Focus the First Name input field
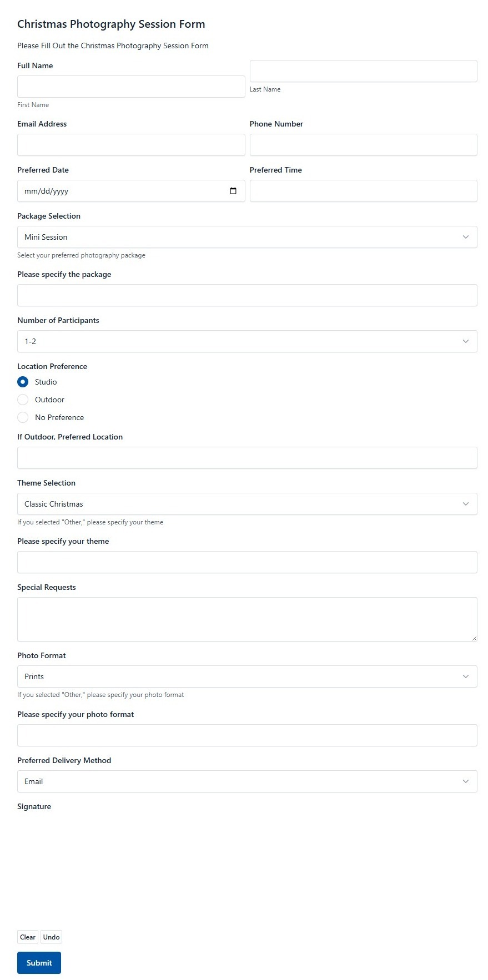Screen dimensions: 488x980 click(131, 87)
